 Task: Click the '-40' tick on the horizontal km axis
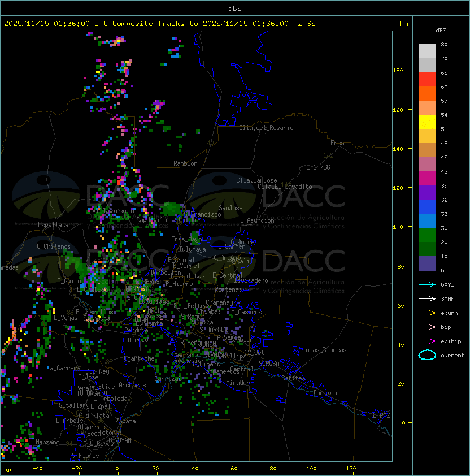pyautogui.click(x=37, y=469)
